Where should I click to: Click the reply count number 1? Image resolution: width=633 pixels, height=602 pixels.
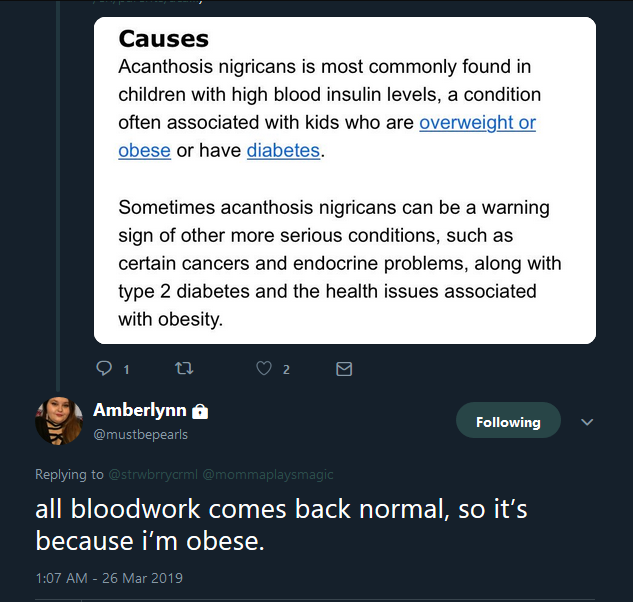(126, 370)
